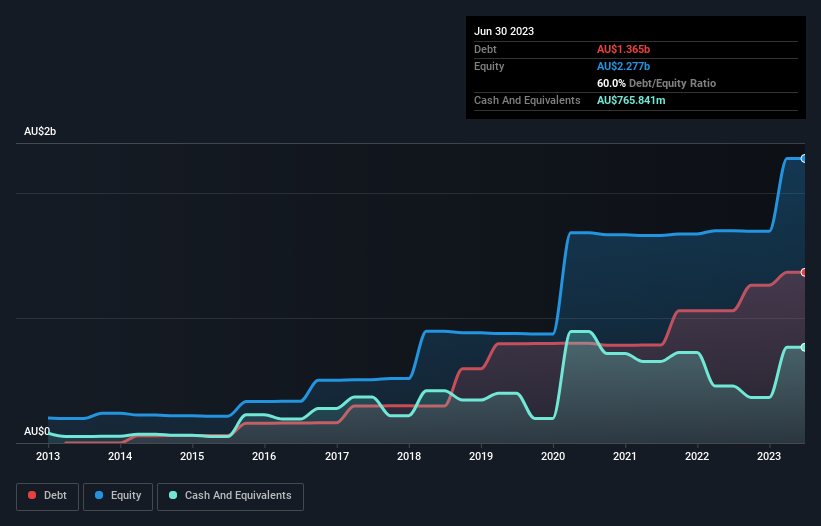Select the blue Equity endpoint marker

click(804, 158)
